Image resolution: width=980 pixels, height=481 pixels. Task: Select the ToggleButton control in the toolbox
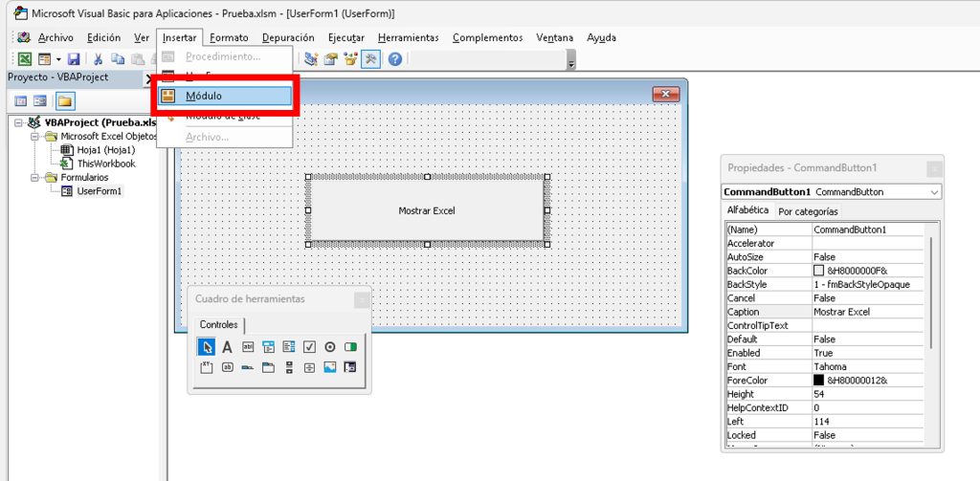pos(350,347)
